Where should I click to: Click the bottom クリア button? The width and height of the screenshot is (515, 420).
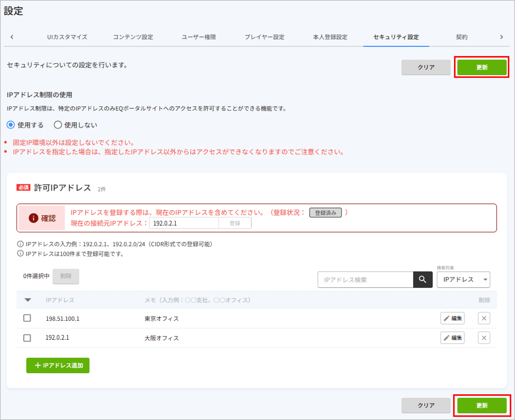coord(426,405)
